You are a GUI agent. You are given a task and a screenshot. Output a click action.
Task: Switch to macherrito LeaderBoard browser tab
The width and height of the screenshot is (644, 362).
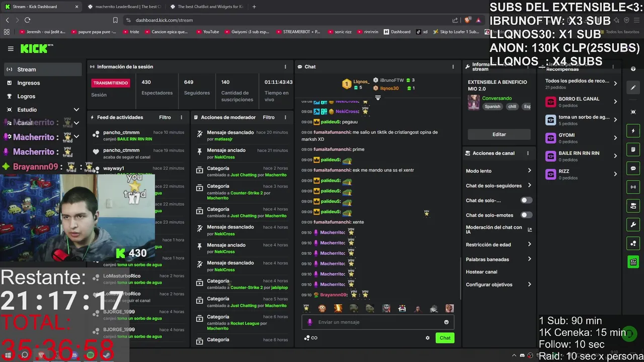[124, 7]
